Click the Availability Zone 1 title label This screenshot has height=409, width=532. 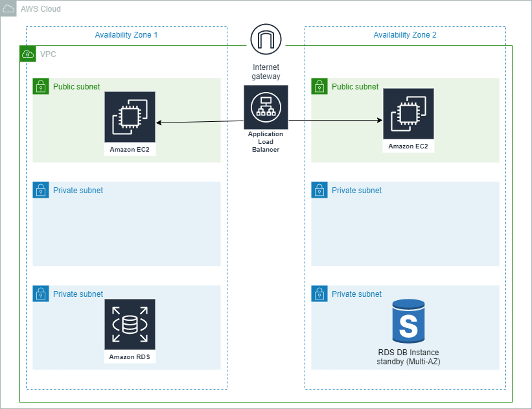(x=126, y=34)
